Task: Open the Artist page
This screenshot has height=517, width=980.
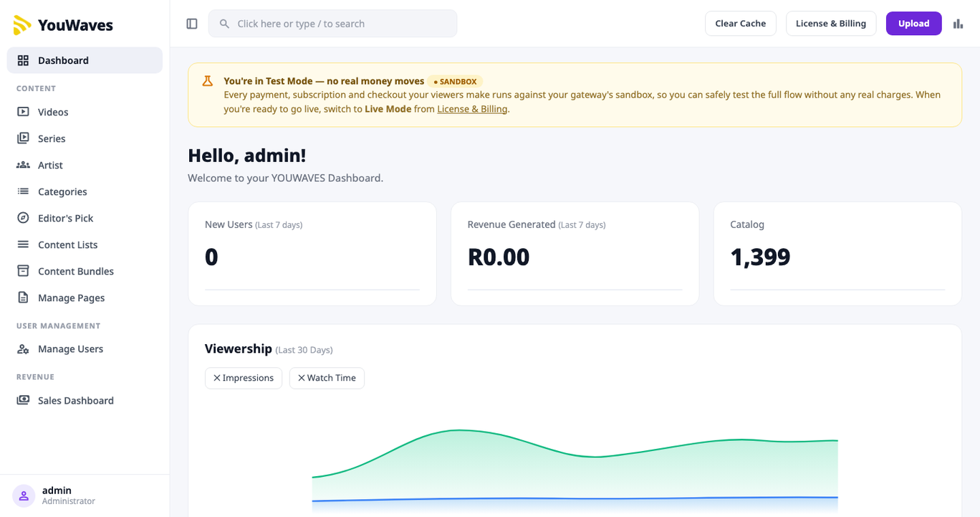Action: [x=85, y=165]
